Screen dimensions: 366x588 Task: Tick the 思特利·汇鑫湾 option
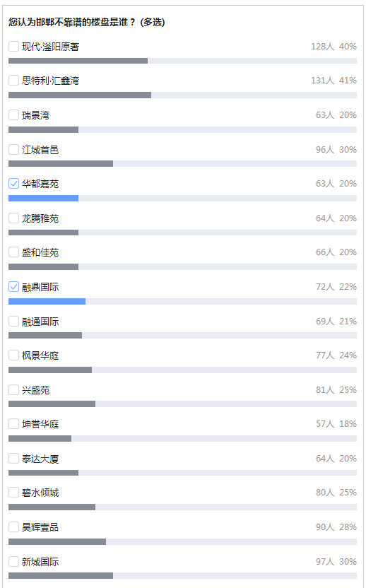pos(13,81)
